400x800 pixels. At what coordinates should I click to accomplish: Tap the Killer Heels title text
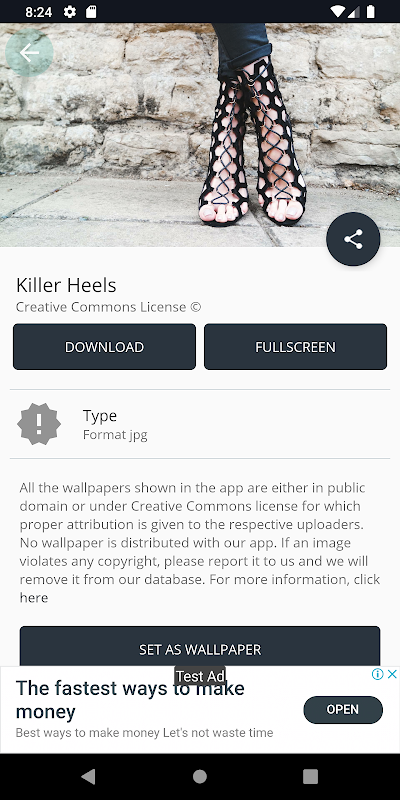click(x=66, y=285)
